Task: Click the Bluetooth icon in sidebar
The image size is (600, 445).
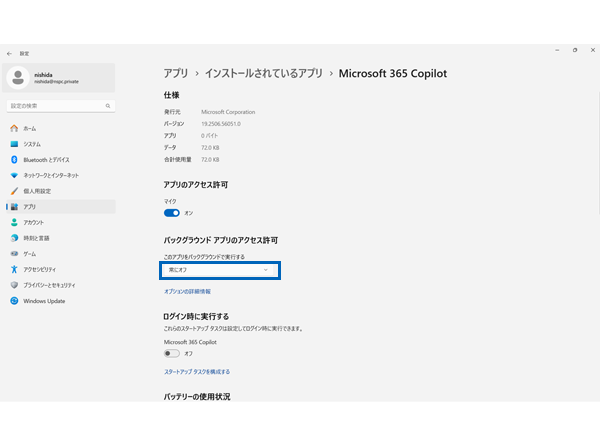Action: pos(14,160)
